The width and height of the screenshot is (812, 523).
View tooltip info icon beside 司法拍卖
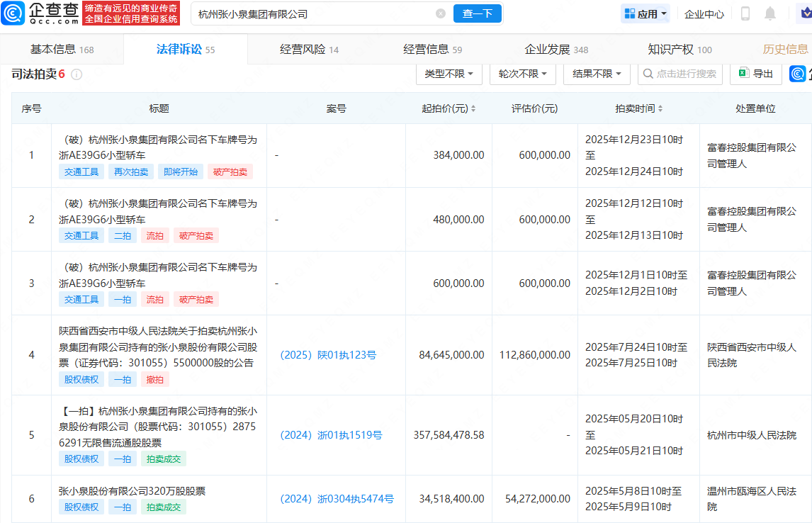[x=76, y=74]
